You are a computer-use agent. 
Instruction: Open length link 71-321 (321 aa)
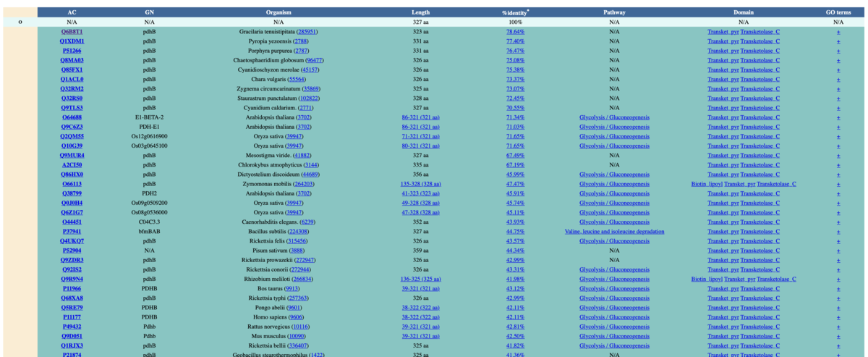[421, 136]
